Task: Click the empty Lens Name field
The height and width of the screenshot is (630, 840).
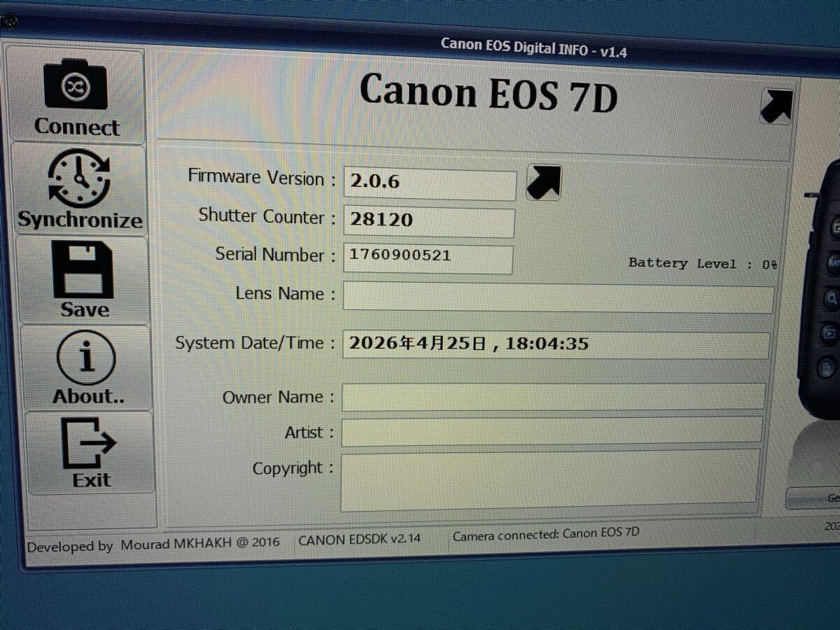Action: click(x=558, y=297)
